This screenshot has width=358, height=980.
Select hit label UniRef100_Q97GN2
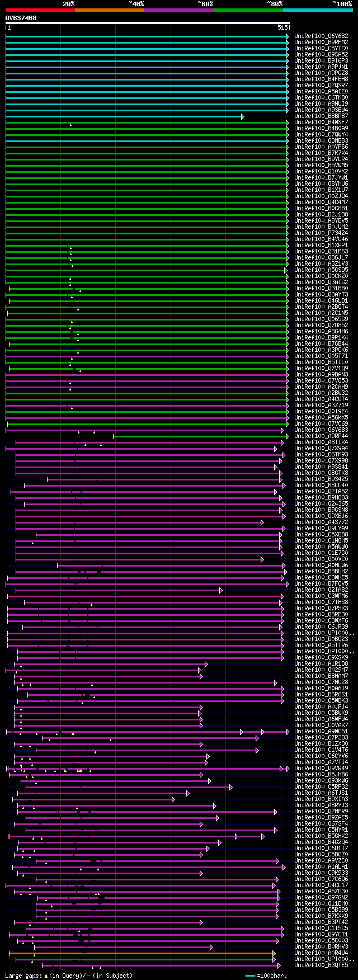(321, 898)
